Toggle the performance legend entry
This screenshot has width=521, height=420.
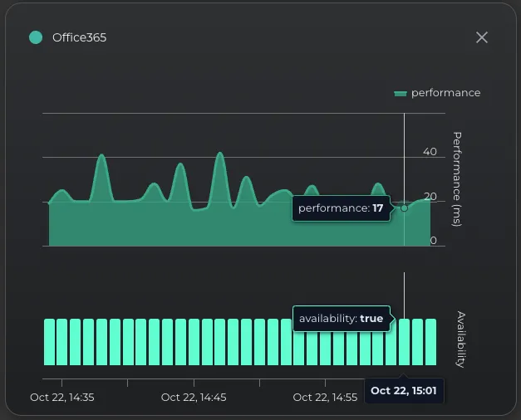coord(437,93)
